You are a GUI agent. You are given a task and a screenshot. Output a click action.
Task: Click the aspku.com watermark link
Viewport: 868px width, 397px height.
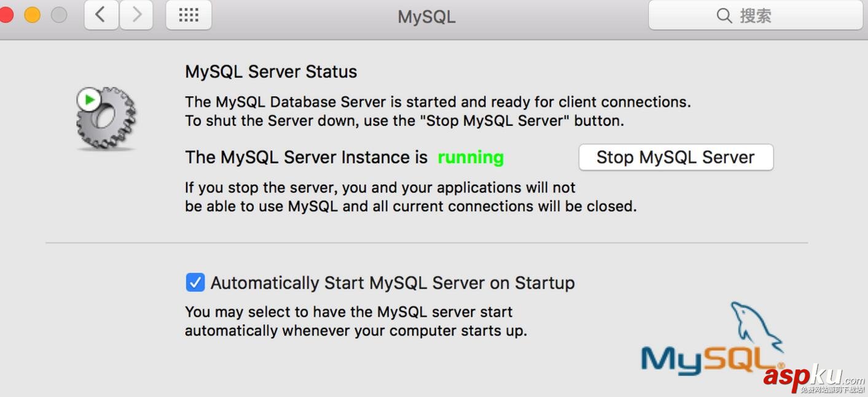pos(813,377)
